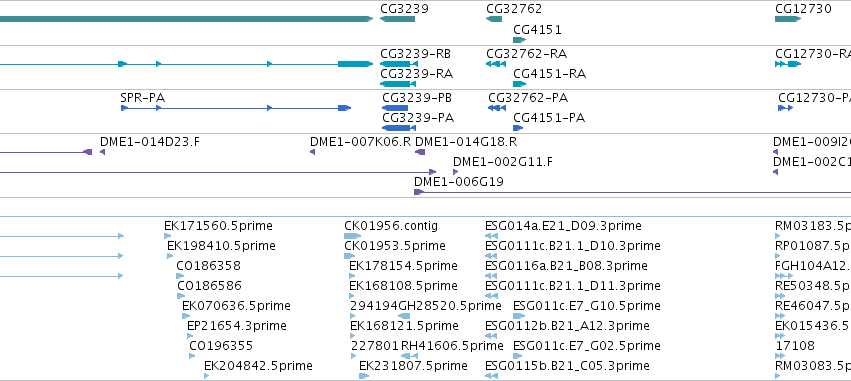Click the SPR-PA label text

pyautogui.click(x=143, y=98)
